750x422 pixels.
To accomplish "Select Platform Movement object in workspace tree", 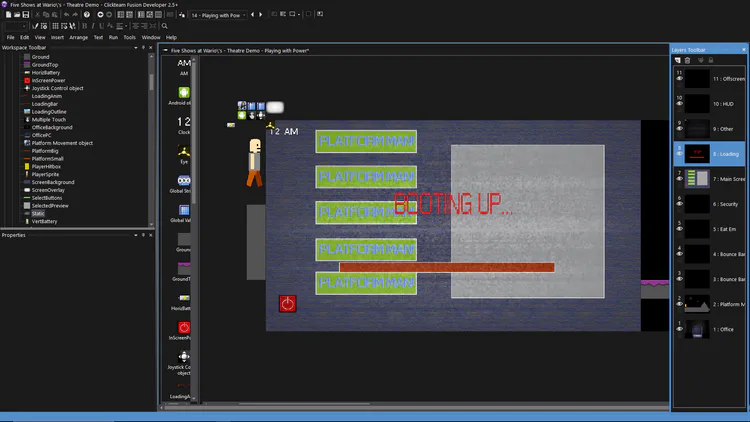I will tap(62, 143).
